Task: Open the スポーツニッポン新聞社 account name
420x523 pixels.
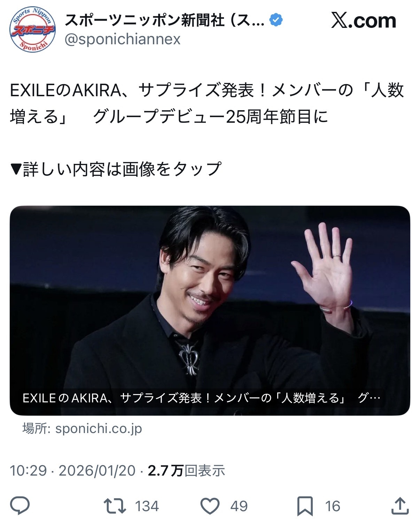Action: (164, 21)
